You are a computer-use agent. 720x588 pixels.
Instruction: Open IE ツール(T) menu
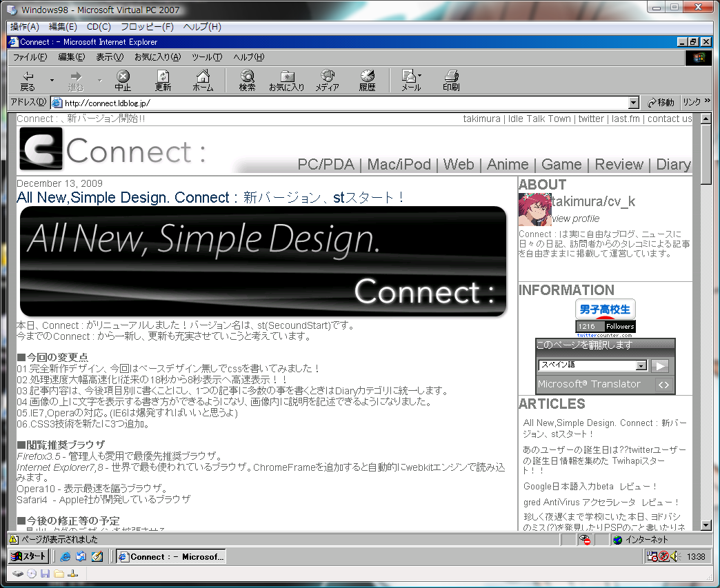pos(207,57)
